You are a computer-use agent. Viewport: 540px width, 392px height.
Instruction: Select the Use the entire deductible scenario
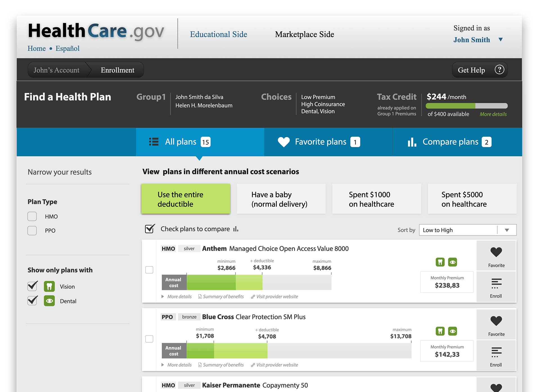(x=186, y=199)
